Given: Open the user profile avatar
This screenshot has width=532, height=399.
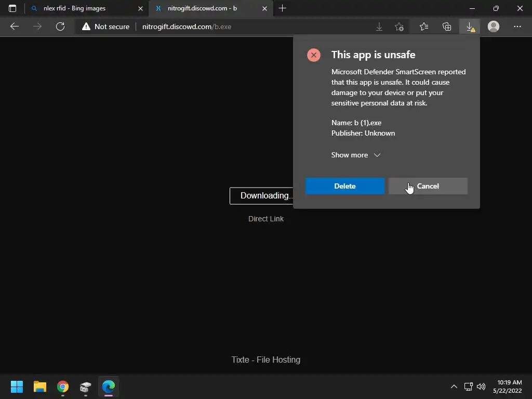Looking at the screenshot, I should click(494, 26).
